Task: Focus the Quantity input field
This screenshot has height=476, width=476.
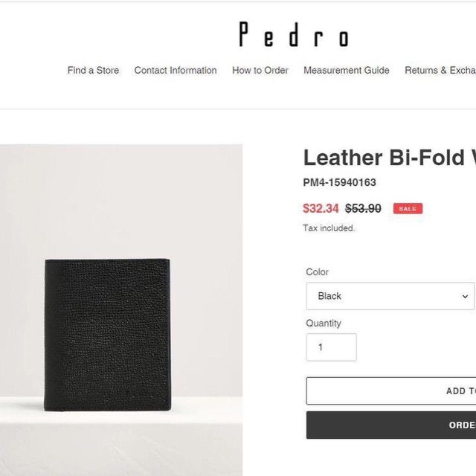Action: tap(331, 347)
